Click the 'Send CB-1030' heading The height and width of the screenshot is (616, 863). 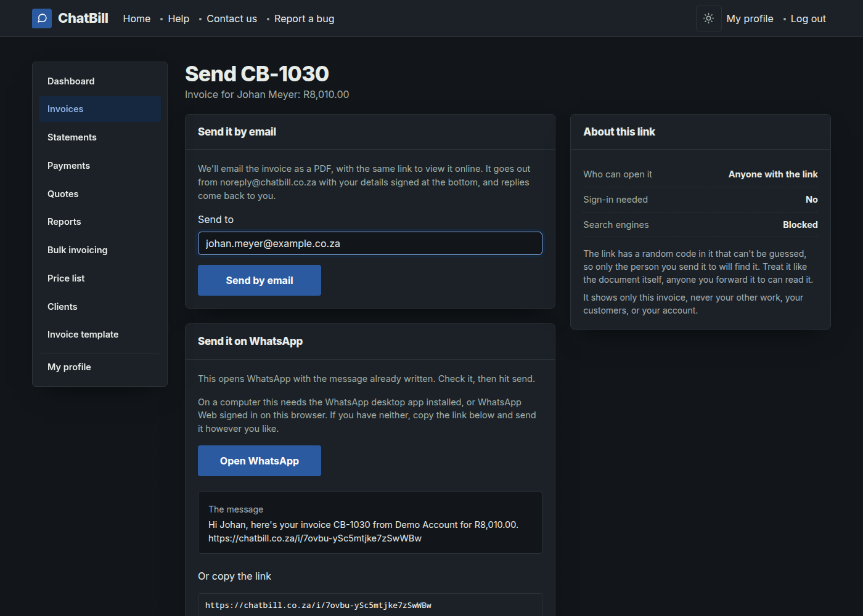(257, 74)
